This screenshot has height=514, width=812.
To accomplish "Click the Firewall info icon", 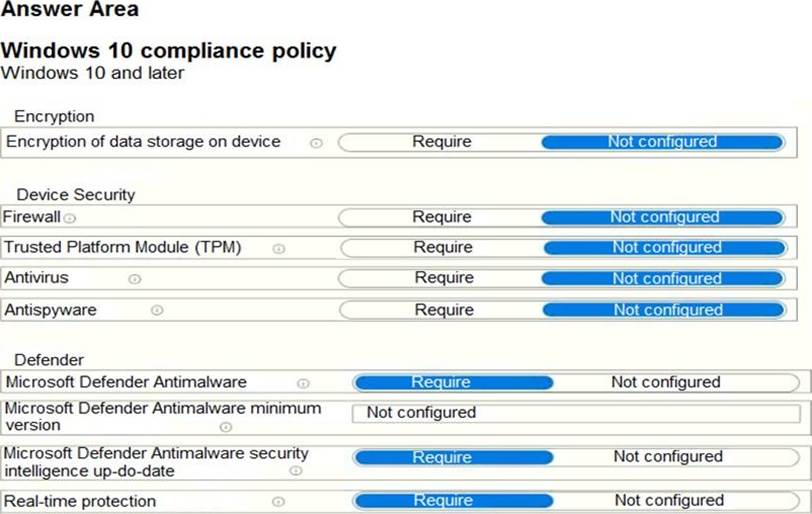I will tap(70, 218).
